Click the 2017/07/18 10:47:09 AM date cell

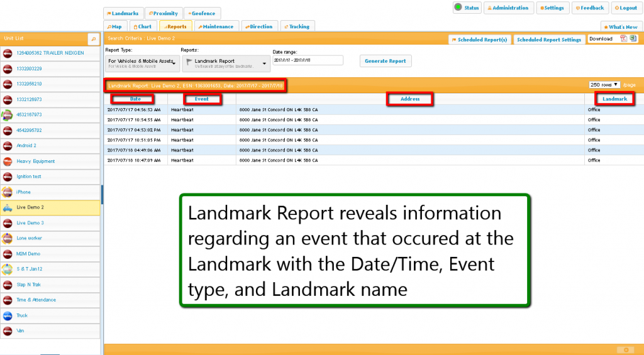pos(134,160)
